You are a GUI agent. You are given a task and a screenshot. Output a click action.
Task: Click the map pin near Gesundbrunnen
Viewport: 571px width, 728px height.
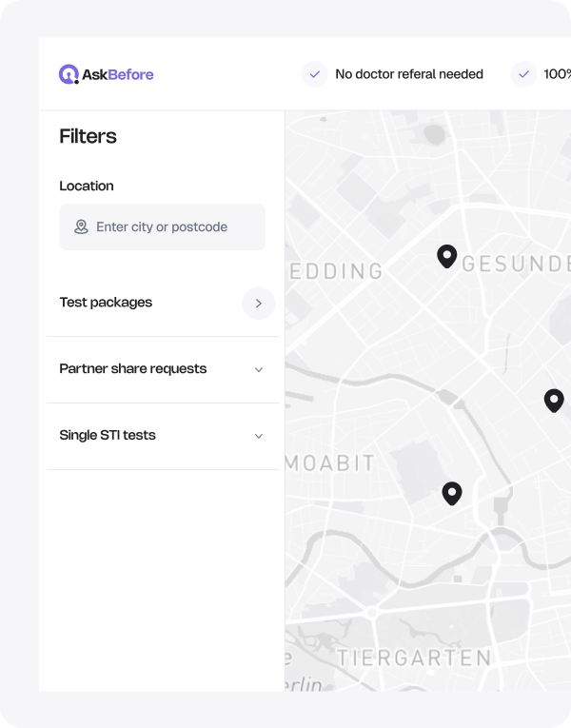click(x=446, y=256)
